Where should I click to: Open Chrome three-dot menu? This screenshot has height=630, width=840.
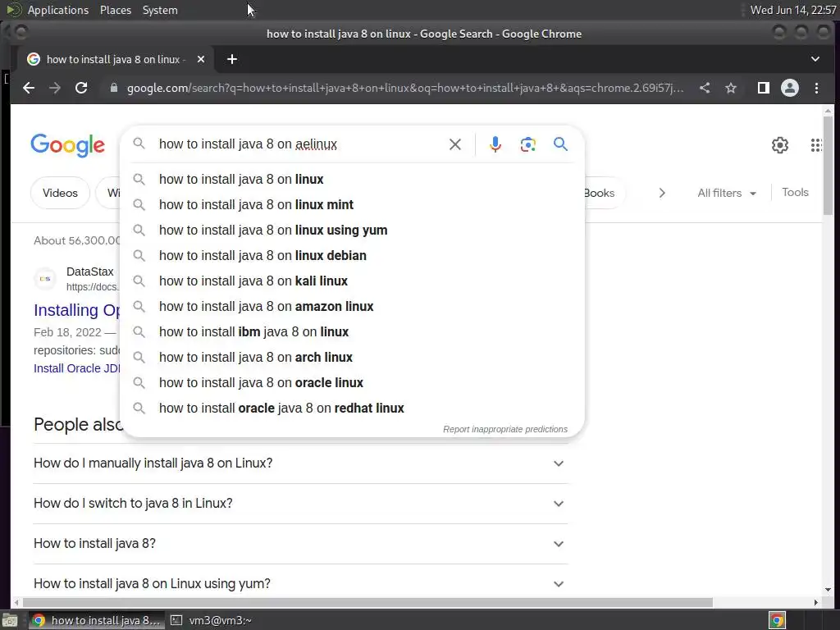click(x=816, y=88)
